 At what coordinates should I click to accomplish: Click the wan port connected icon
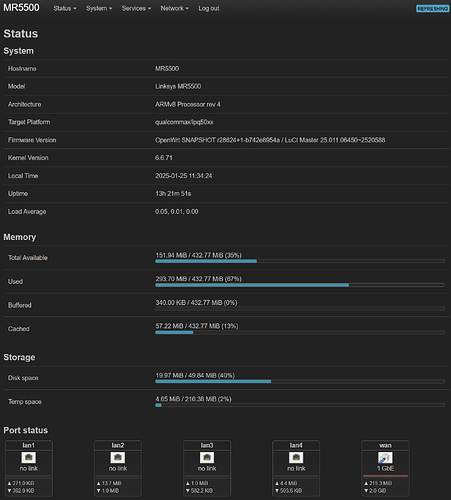tap(385, 457)
